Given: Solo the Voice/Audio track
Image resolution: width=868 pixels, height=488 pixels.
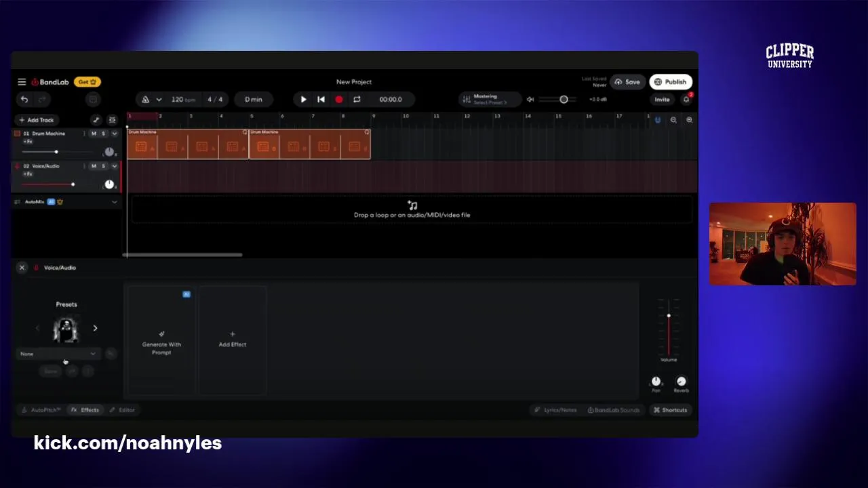Looking at the screenshot, I should click(x=103, y=166).
